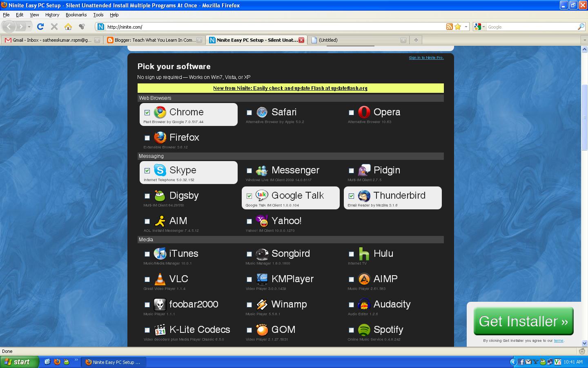
Task: Click the Thunderbird mail icon
Action: click(364, 195)
